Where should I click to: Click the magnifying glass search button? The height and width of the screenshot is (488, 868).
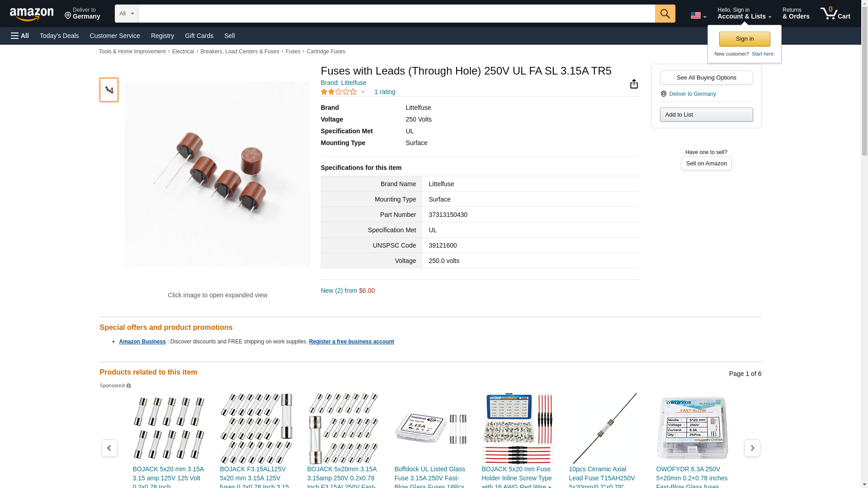[665, 14]
